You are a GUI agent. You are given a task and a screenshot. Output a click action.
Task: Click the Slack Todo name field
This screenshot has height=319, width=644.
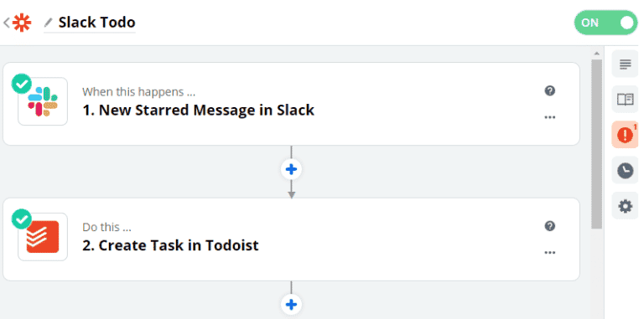[96, 23]
